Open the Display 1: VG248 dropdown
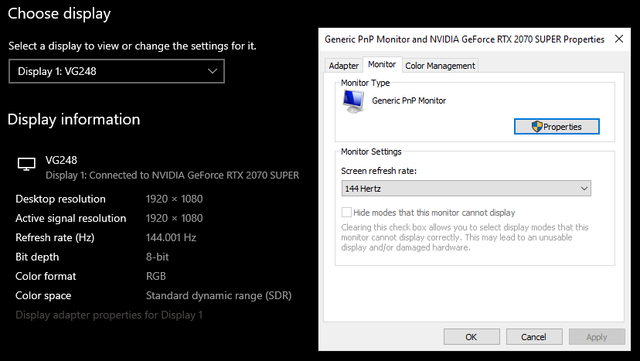This screenshot has height=361, width=640. (x=116, y=71)
